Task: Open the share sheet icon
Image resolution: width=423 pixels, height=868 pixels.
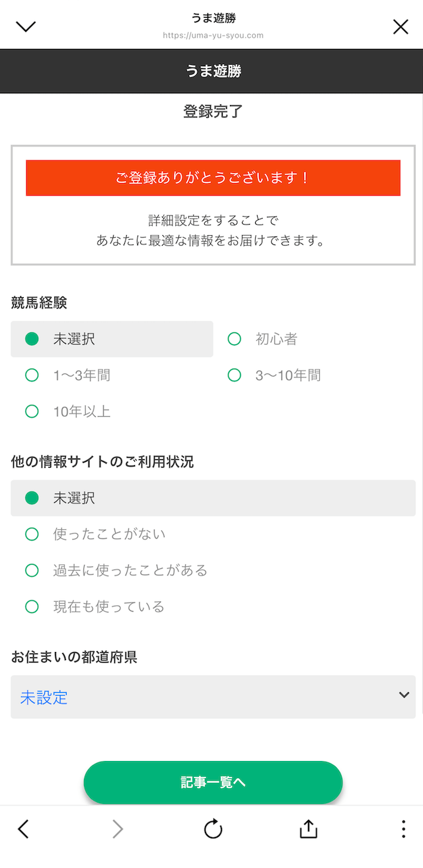Action: (x=309, y=829)
